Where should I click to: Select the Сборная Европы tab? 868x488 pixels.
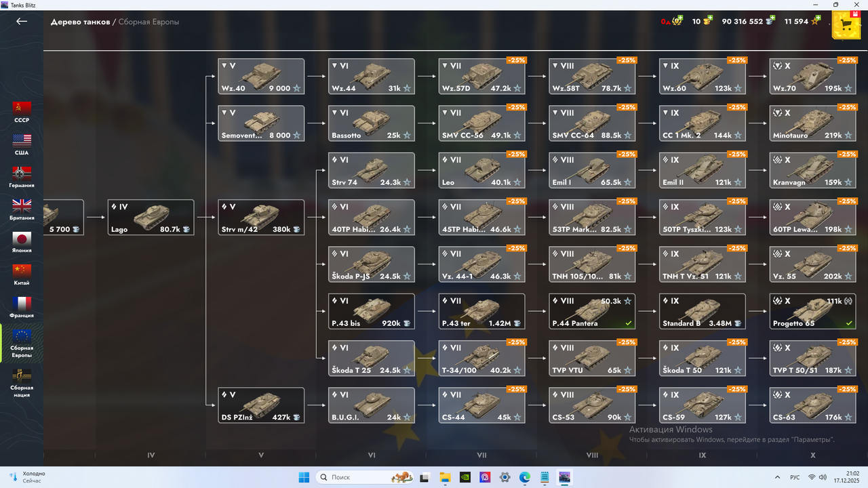22,342
